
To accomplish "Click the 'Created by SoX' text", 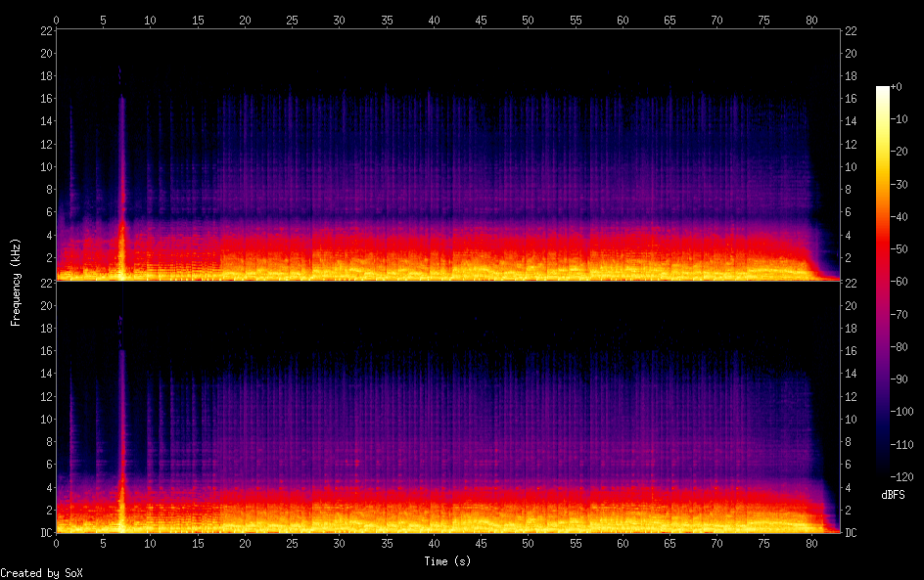I will pyautogui.click(x=41, y=573).
